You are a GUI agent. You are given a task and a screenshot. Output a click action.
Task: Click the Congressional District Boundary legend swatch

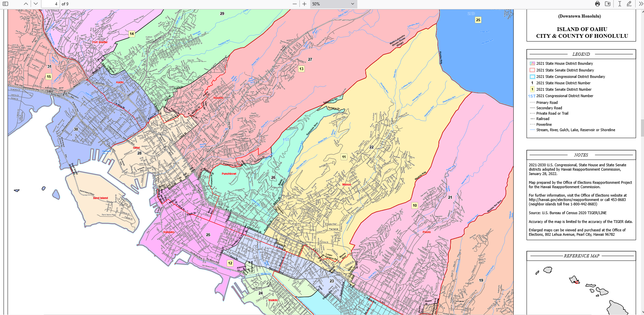532,77
